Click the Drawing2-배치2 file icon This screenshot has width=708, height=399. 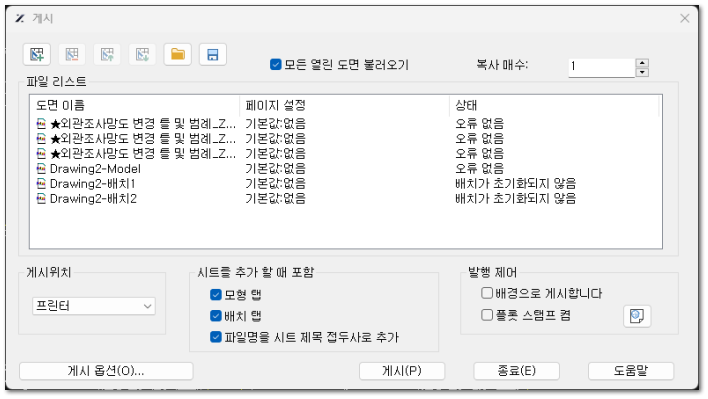(41, 199)
